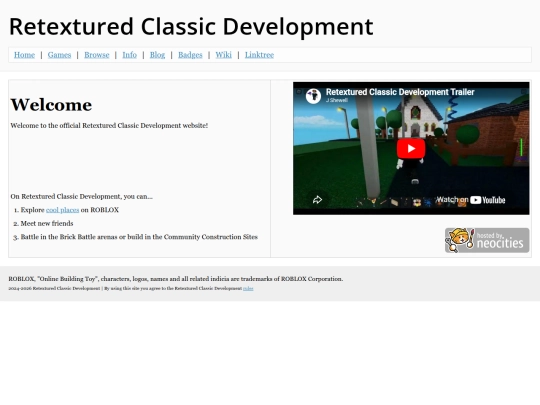Open the rules link in footer
Screen dimensions: 540x405
pyautogui.click(x=248, y=289)
